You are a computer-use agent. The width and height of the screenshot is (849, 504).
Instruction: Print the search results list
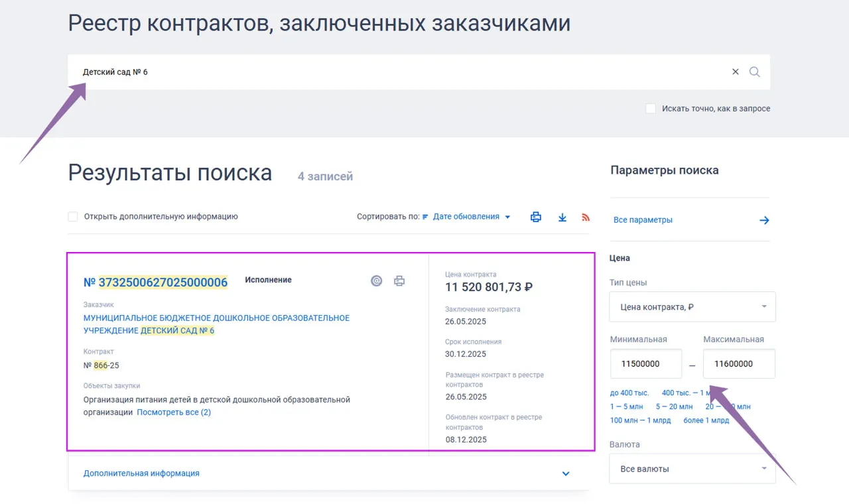coord(536,217)
